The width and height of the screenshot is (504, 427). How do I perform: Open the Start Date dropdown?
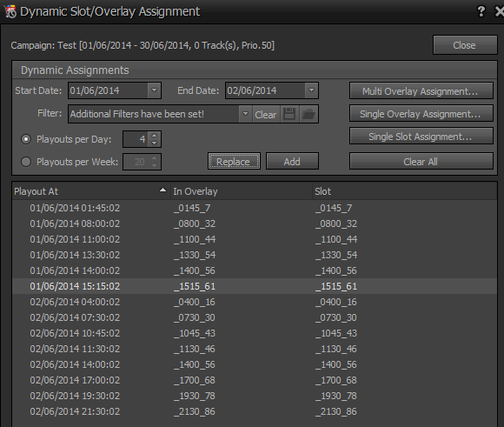point(155,90)
